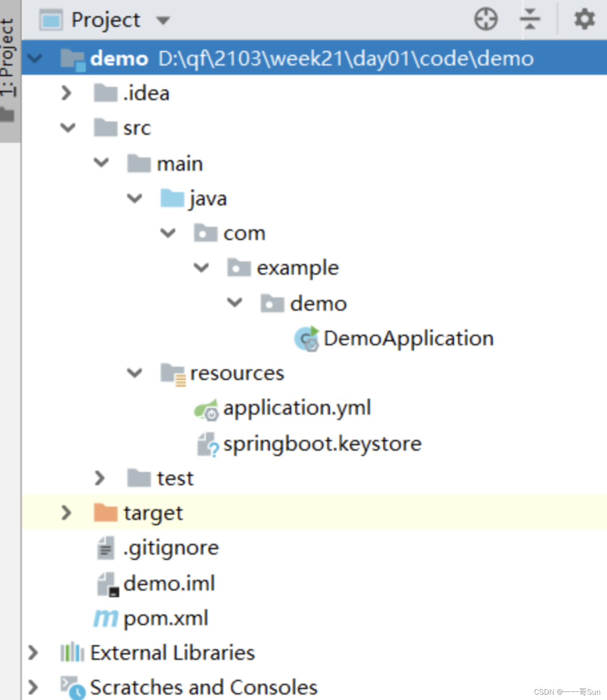Expand the test folder
This screenshot has width=607, height=700.
(100, 478)
